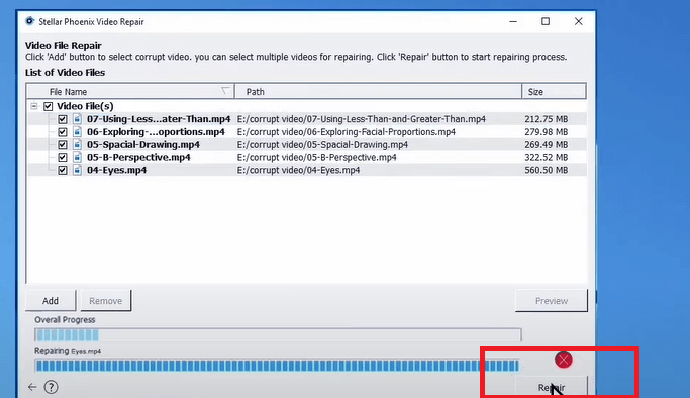Viewport: 690px width, 398px height.
Task: Click the file icon for 05-Spacial-Drawing.mp4
Action: click(77, 144)
